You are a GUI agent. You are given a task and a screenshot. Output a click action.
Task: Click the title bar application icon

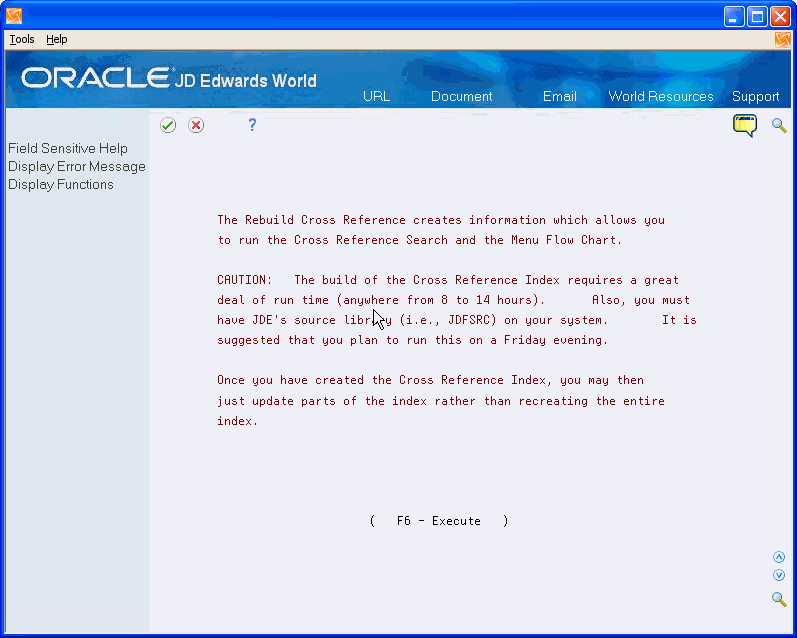14,16
